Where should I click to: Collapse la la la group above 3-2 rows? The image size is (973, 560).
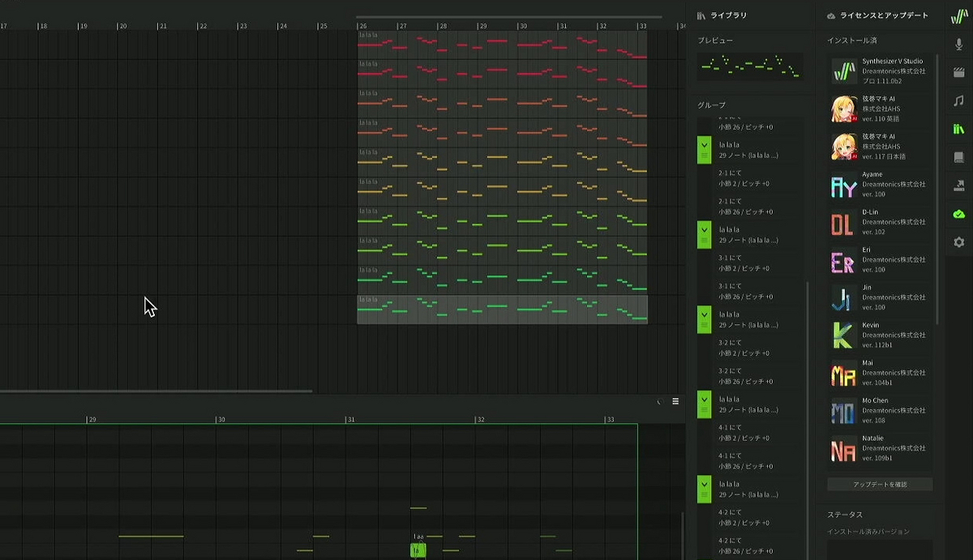[704, 319]
